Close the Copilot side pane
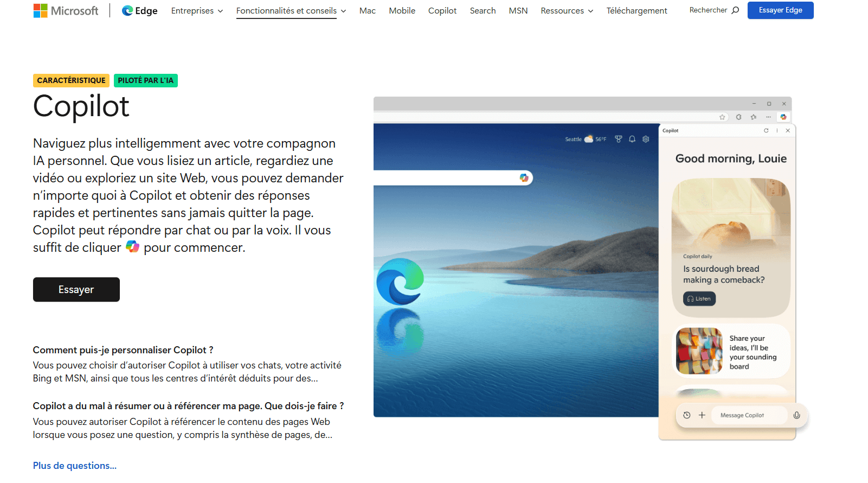 [x=788, y=130]
